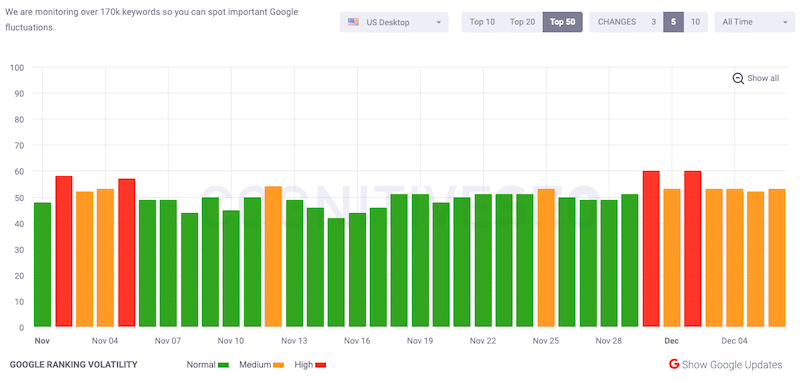This screenshot has height=380, width=800.
Task: Set CHANGES threshold to 10
Action: (x=695, y=22)
